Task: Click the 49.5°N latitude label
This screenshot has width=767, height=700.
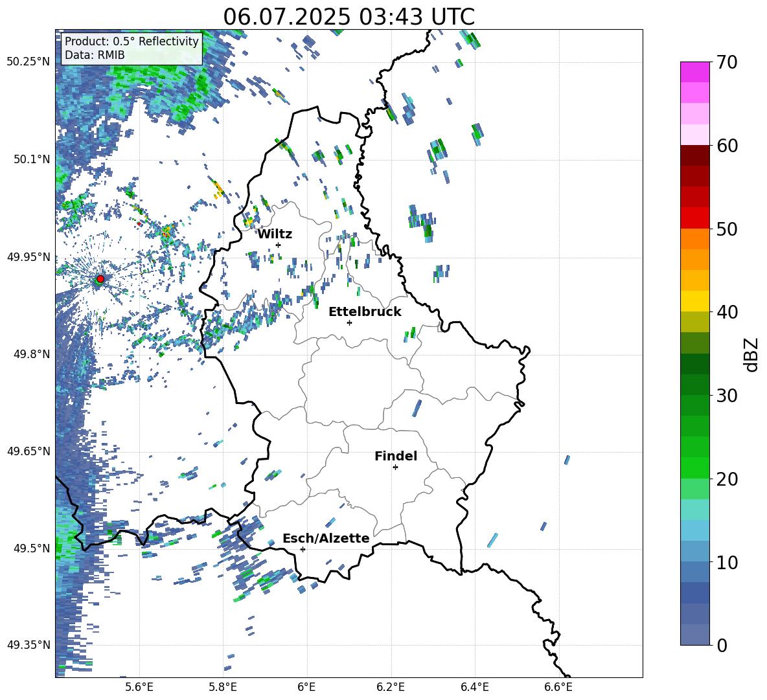Action: click(32, 548)
